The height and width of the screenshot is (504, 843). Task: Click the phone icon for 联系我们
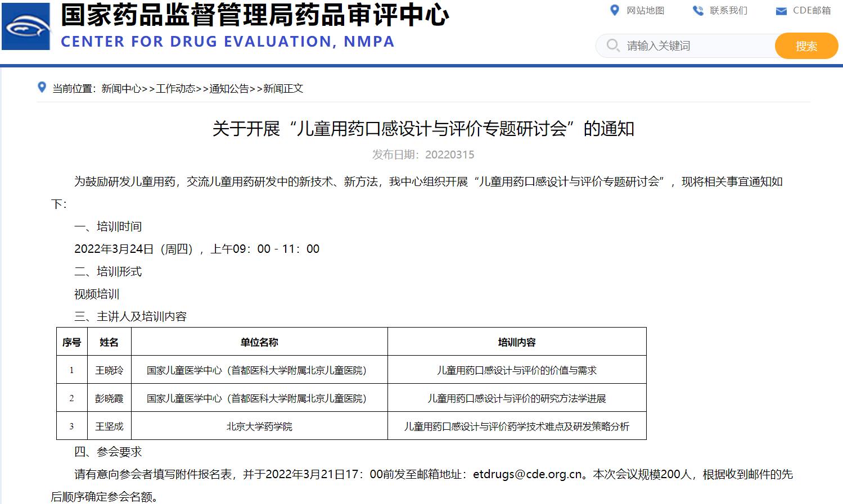click(698, 11)
